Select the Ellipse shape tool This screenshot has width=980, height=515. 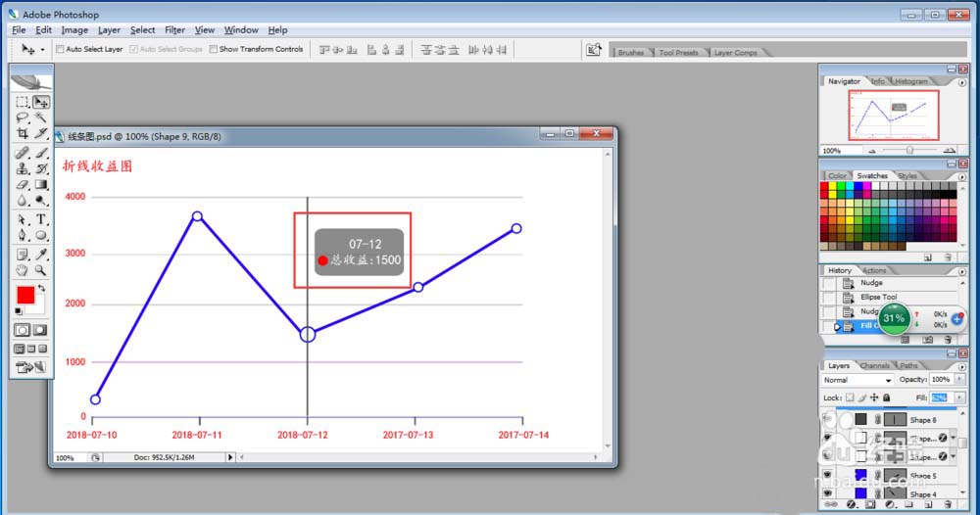pos(41,235)
